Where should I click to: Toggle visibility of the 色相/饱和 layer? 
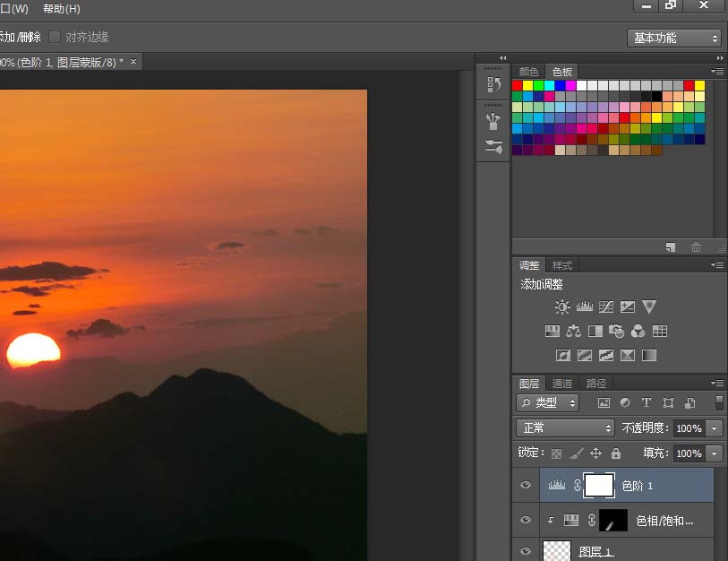[526, 520]
